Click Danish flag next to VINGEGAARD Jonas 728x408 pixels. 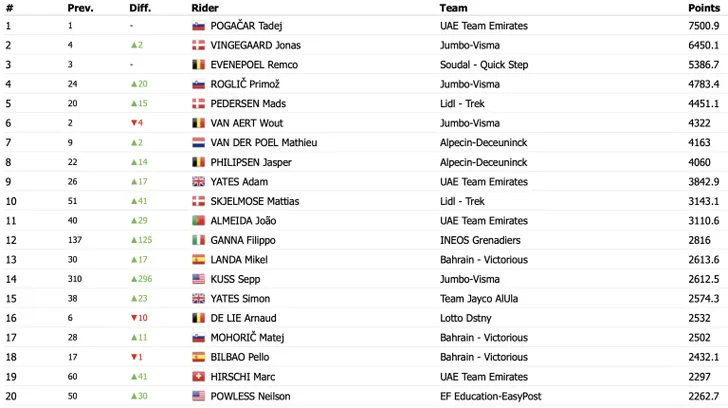[198, 45]
